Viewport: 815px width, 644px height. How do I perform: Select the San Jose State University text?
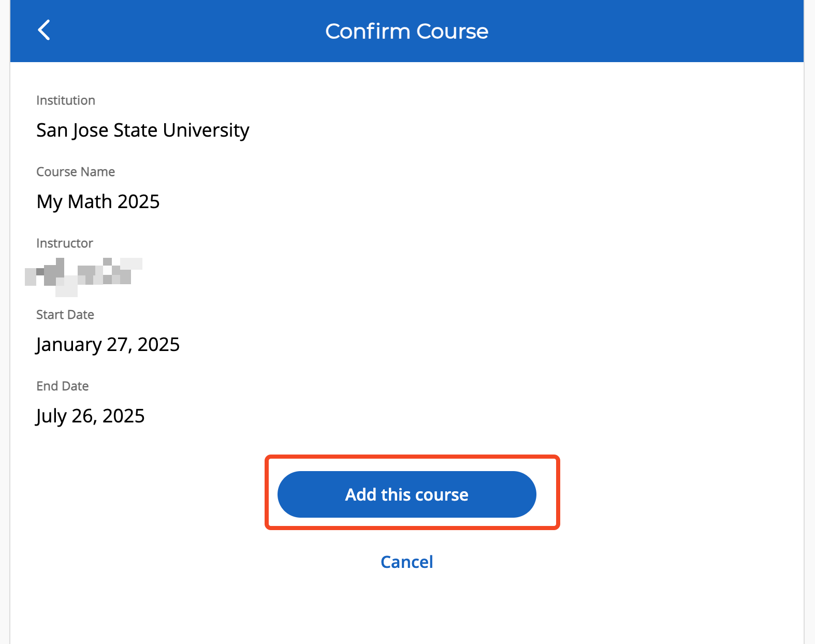(143, 130)
